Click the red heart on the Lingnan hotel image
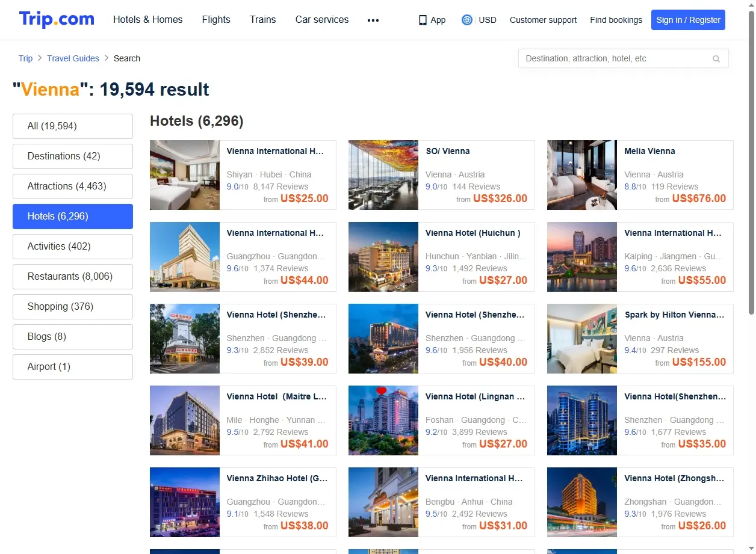 381,391
